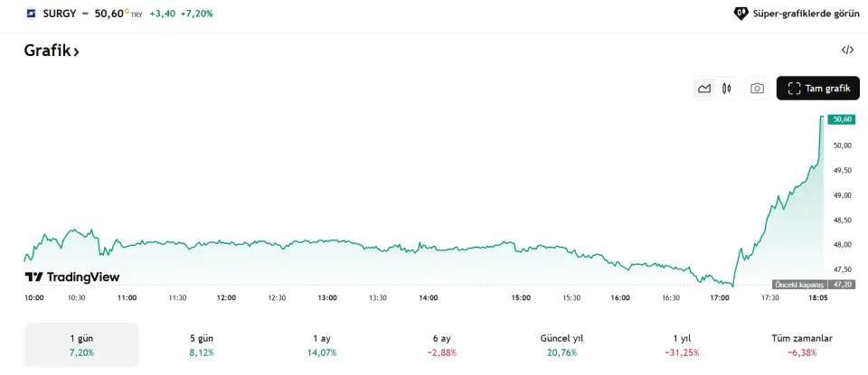Take a chart snapshot with camera icon
The image size is (868, 375).
(757, 89)
